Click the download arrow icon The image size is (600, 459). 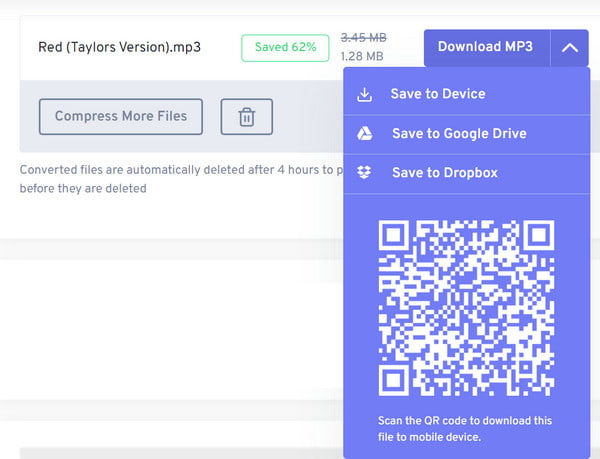pyautogui.click(x=364, y=94)
